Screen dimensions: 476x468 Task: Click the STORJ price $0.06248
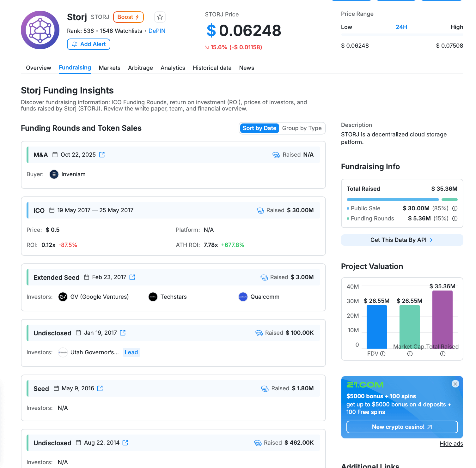tap(244, 31)
